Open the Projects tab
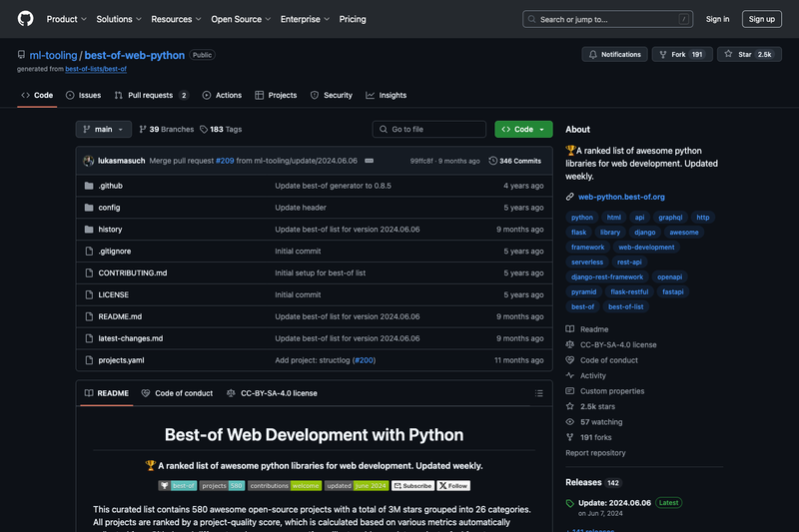This screenshot has height=532, width=799. [276, 95]
